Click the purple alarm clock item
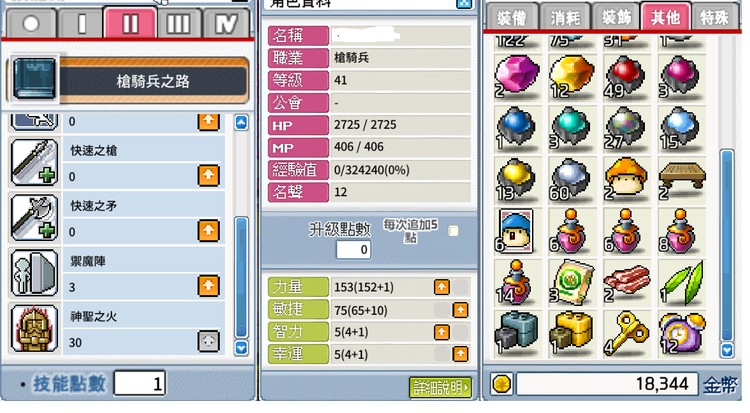The image size is (750, 413). click(681, 334)
